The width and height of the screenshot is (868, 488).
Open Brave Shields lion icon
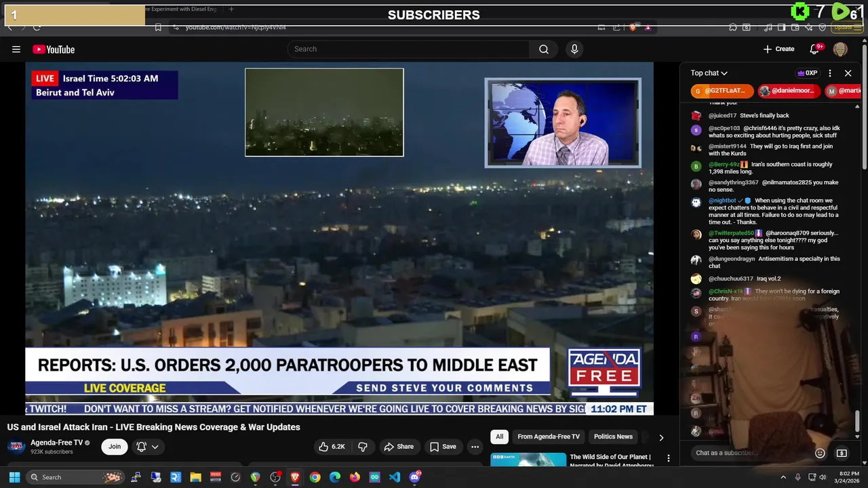tap(633, 27)
